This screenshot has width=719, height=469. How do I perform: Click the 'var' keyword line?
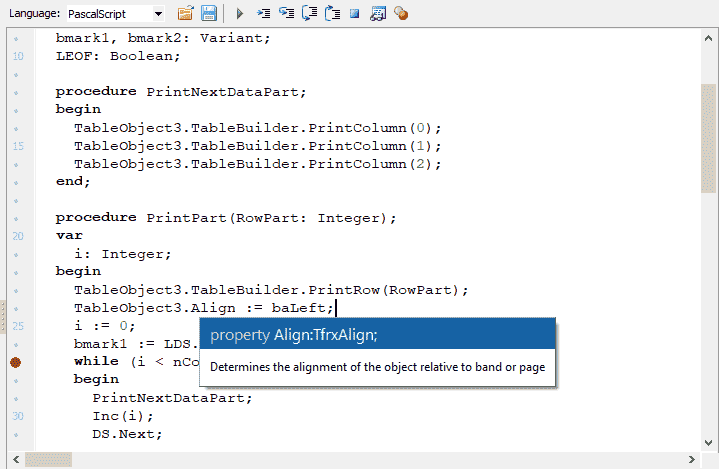click(x=69, y=236)
